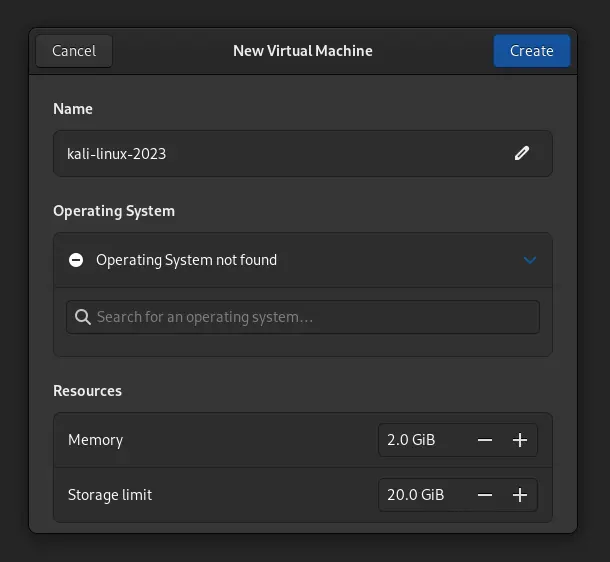Viewport: 610px width, 562px height.
Task: Click the pencil edit icon in Name field
Action: pos(522,153)
